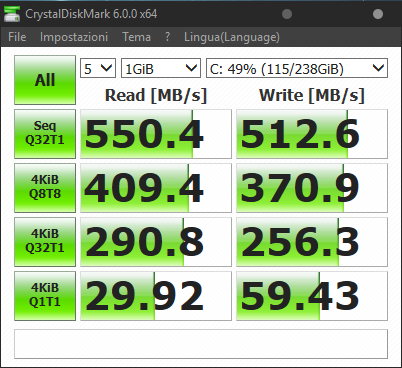Start the Seq Q32T1 test

(45, 134)
